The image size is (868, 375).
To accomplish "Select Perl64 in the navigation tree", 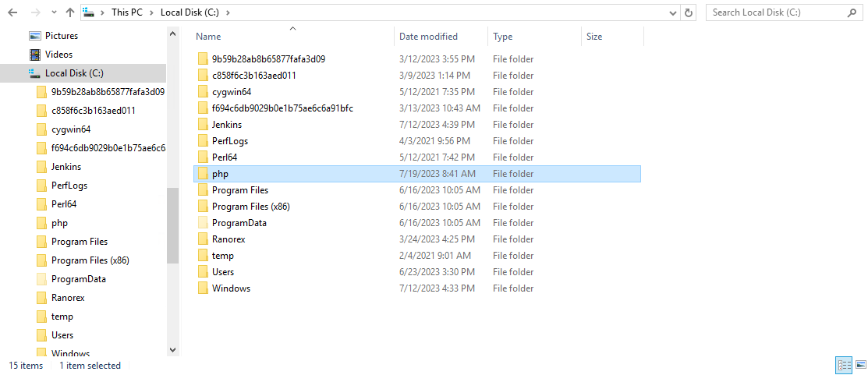I will click(x=64, y=204).
